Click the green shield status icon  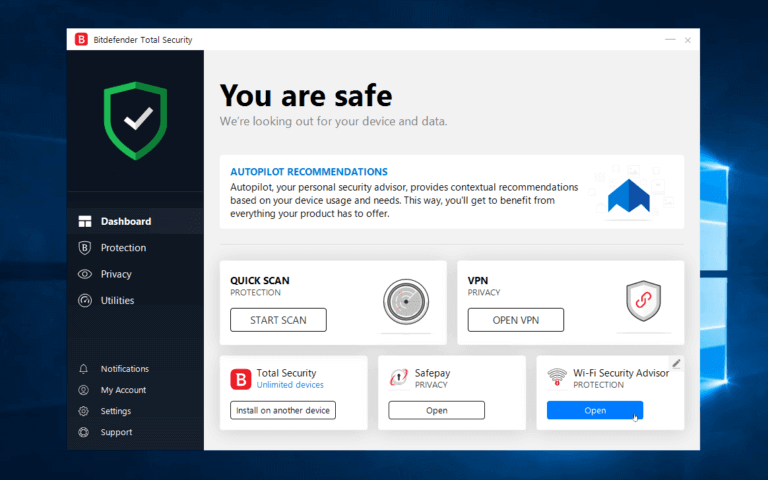coord(134,120)
